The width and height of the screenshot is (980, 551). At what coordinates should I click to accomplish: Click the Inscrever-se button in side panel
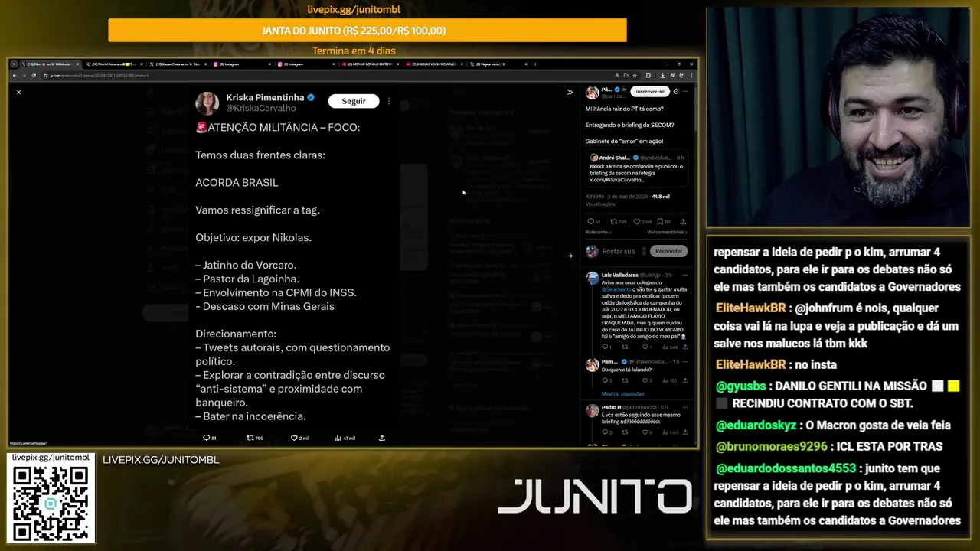[x=650, y=91]
